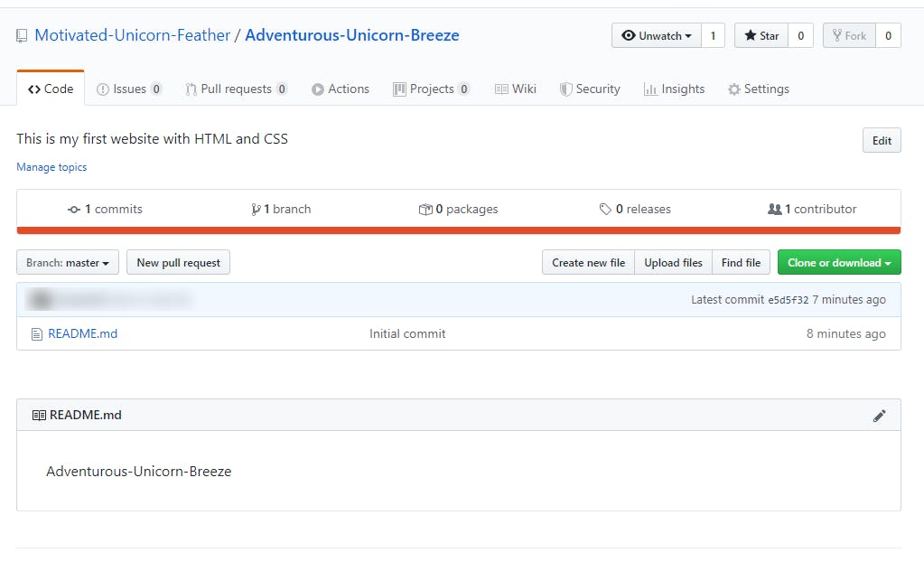Click Edit for the repository description
Image resolution: width=924 pixels, height=562 pixels.
tap(882, 140)
